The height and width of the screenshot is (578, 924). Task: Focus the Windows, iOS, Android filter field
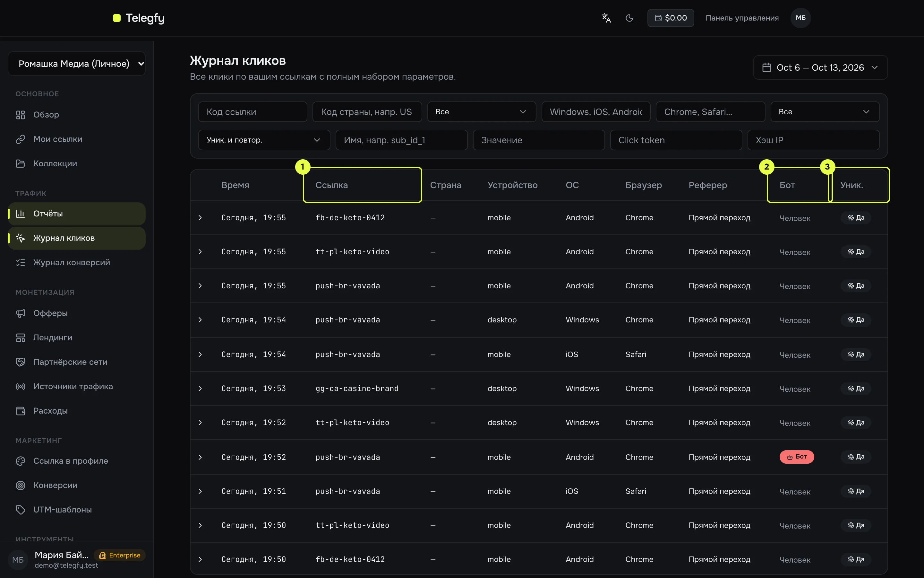pyautogui.click(x=596, y=112)
